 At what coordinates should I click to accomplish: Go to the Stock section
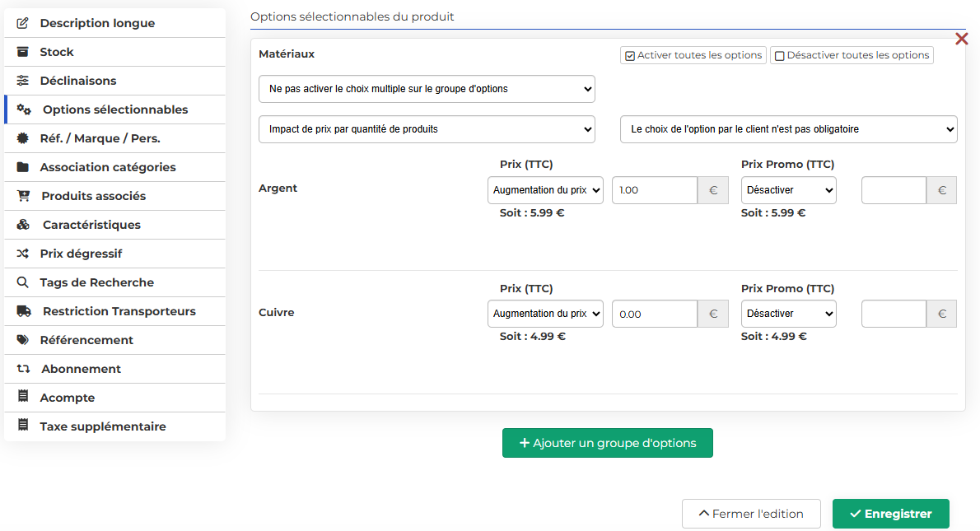tap(115, 52)
